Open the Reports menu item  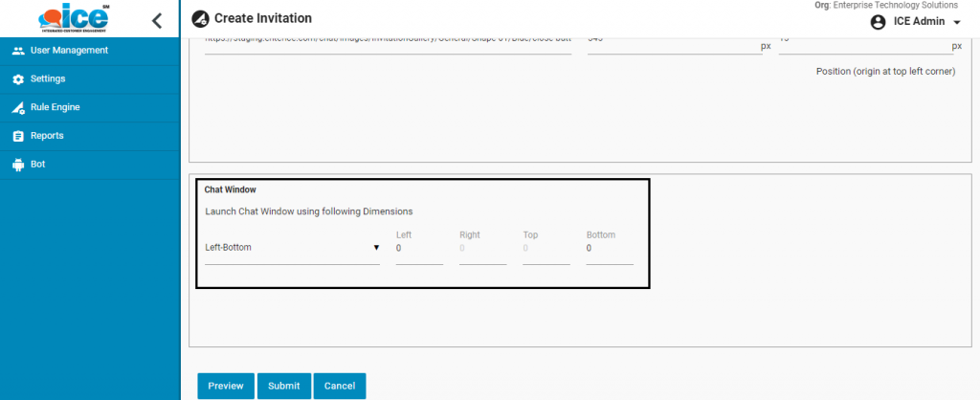pyautogui.click(x=47, y=136)
